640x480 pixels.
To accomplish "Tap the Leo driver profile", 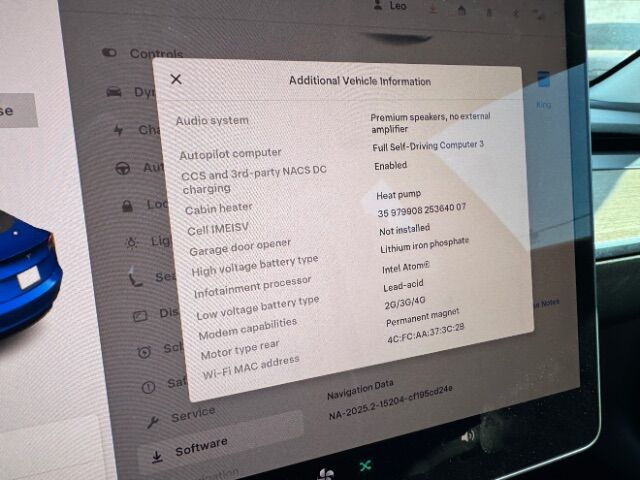I will pos(398,6).
